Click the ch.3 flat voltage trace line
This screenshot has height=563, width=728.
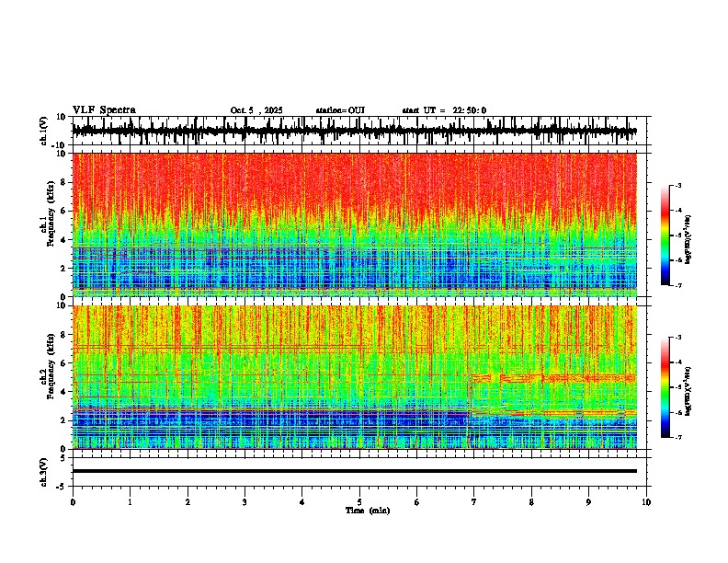tap(354, 471)
